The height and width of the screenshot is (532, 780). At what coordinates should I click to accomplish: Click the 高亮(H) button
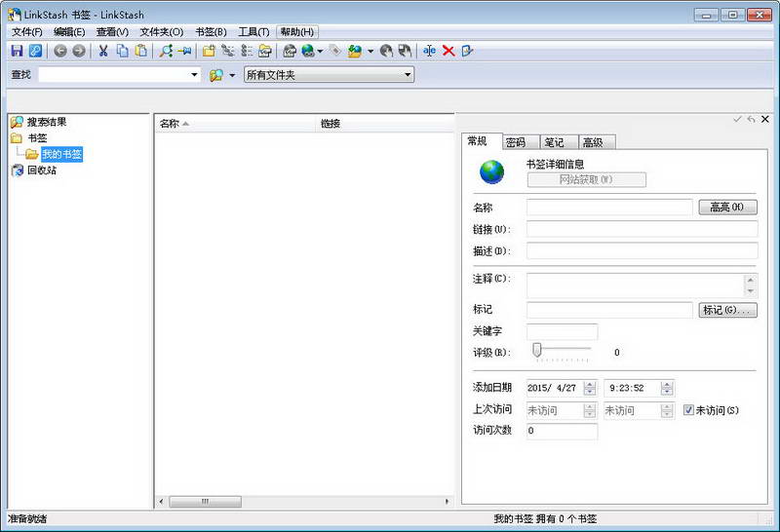pos(727,207)
